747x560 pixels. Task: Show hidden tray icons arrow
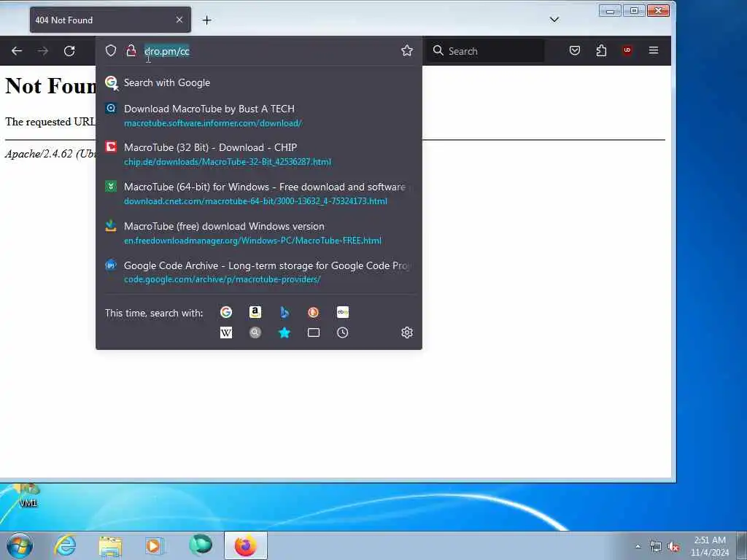(638, 546)
